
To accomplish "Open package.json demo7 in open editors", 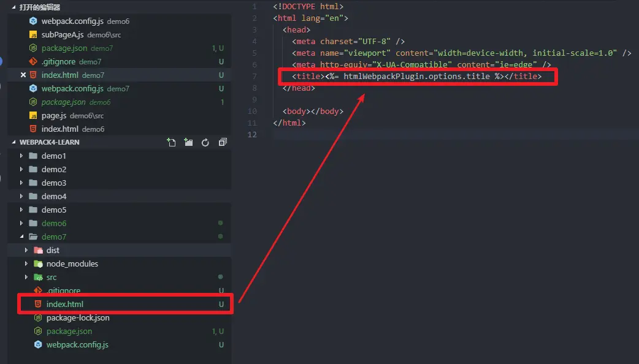I will 120,48.
